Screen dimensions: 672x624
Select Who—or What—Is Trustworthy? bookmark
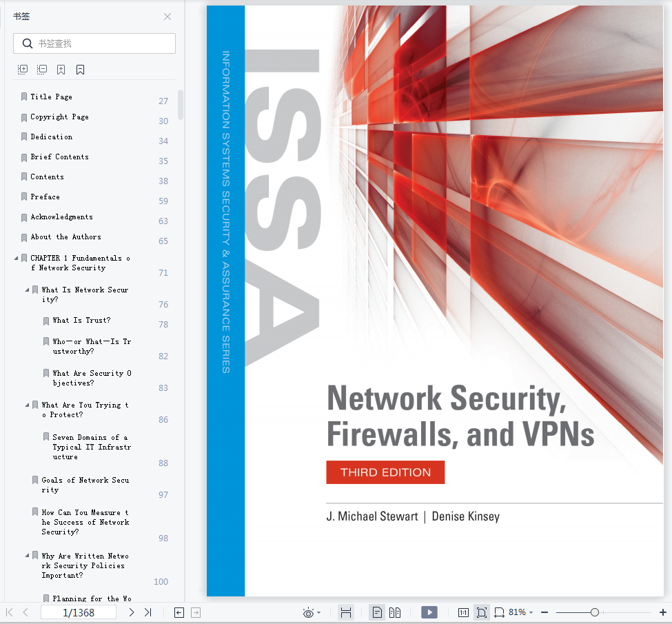click(x=92, y=347)
